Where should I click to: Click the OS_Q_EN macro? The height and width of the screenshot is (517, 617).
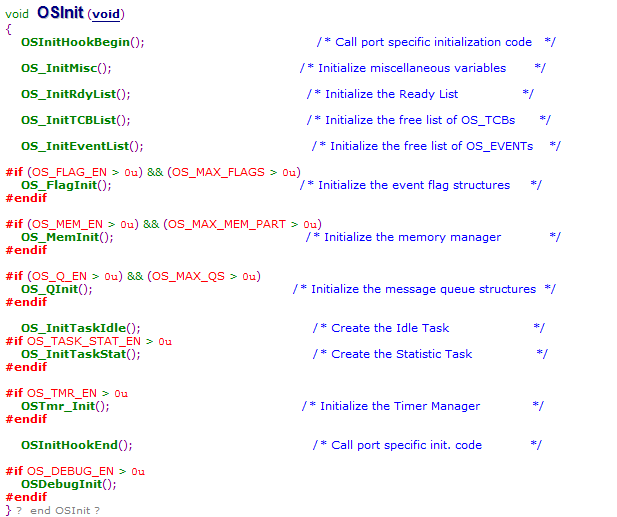(x=59, y=276)
